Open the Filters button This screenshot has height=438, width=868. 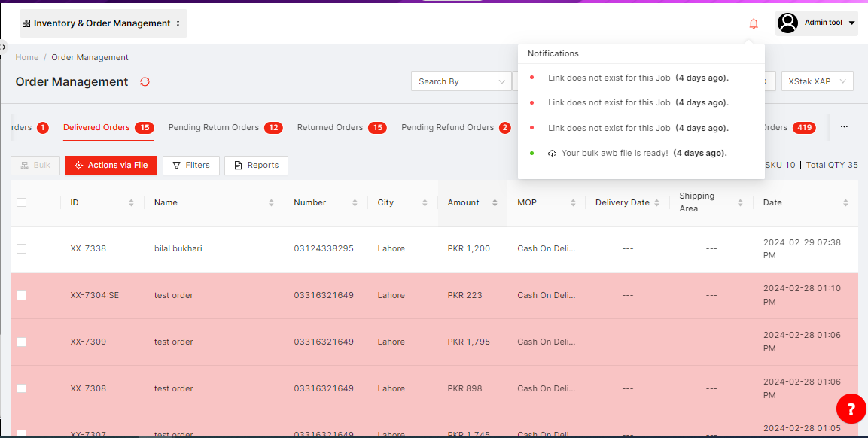(x=191, y=166)
